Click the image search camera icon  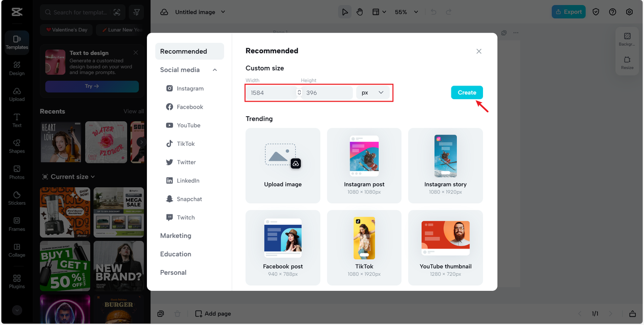point(117,12)
